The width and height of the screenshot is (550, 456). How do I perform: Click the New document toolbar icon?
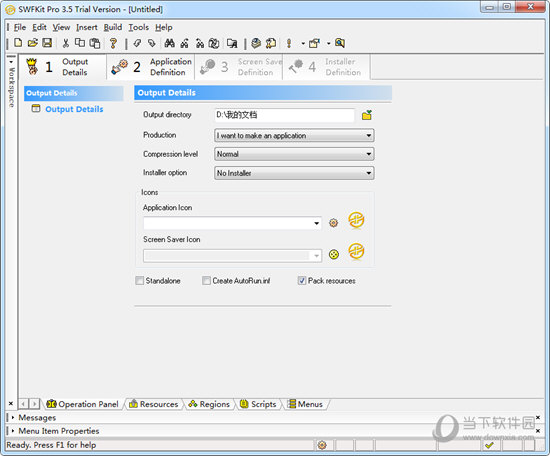coord(18,43)
